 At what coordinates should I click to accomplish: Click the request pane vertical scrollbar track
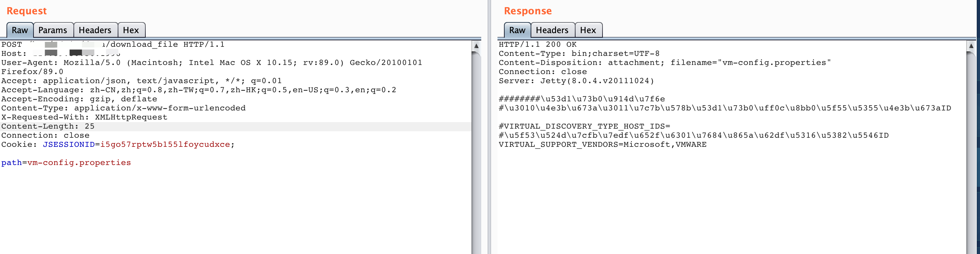(x=476, y=152)
